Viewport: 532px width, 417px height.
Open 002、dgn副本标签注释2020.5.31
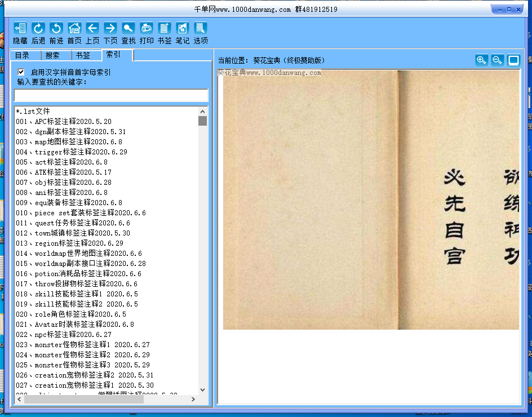pyautogui.click(x=70, y=132)
